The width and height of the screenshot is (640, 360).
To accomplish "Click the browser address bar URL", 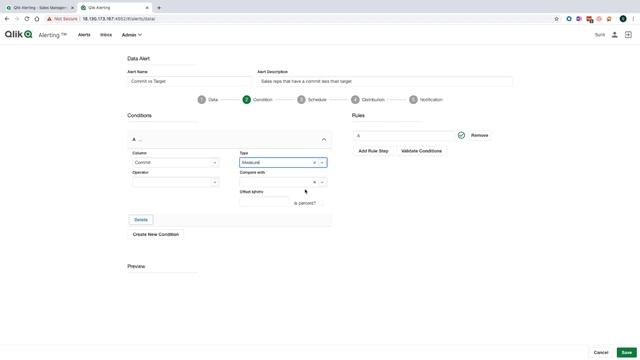I will click(x=119, y=19).
